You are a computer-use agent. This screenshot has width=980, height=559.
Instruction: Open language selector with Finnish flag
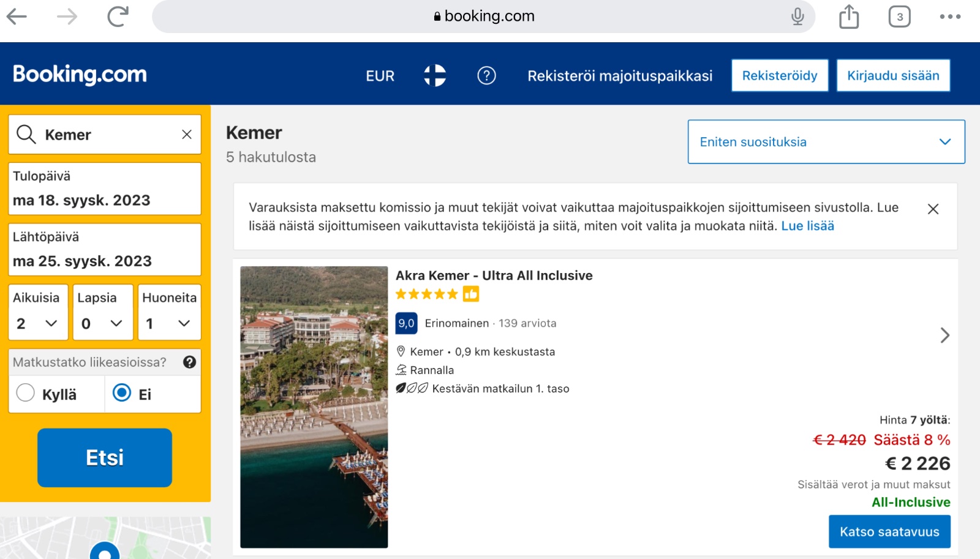[x=435, y=75]
